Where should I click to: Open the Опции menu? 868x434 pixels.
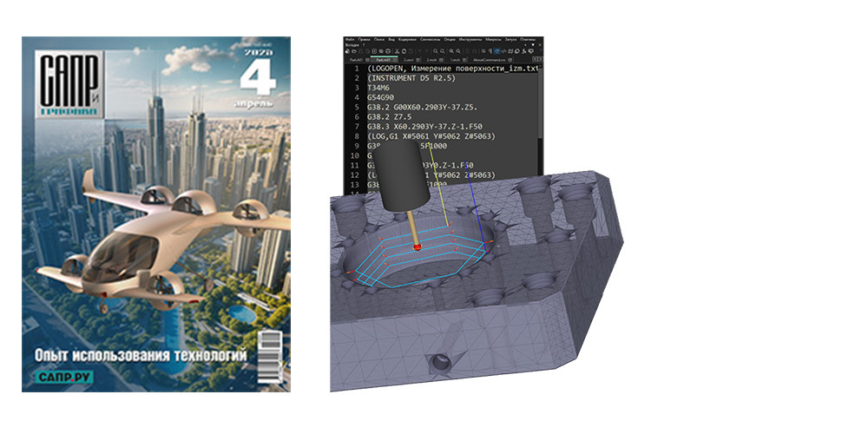450,39
